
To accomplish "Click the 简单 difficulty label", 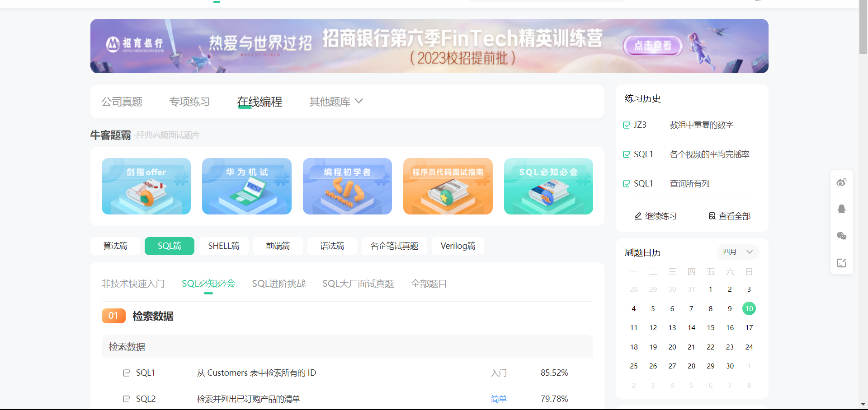I will pyautogui.click(x=499, y=399).
